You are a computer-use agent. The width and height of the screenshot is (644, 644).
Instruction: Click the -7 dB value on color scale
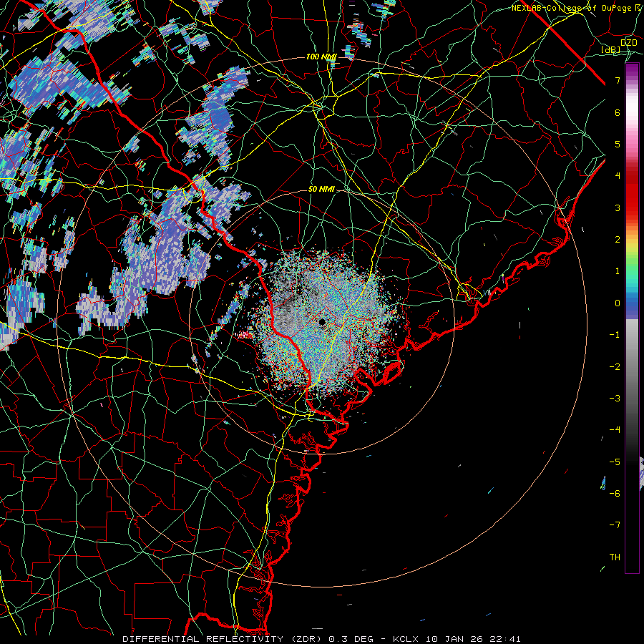point(615,525)
